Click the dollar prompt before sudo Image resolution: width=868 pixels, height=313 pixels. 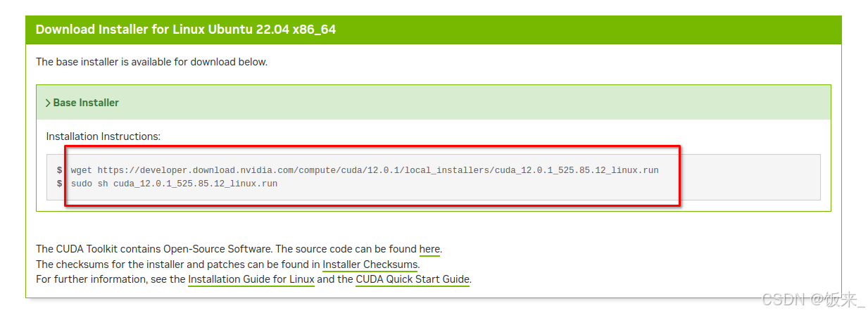coord(60,184)
